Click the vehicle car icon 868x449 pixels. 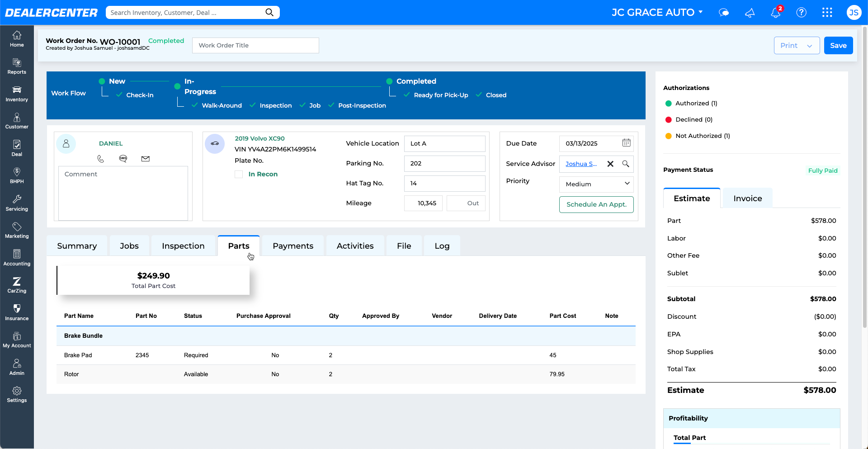[x=215, y=144]
